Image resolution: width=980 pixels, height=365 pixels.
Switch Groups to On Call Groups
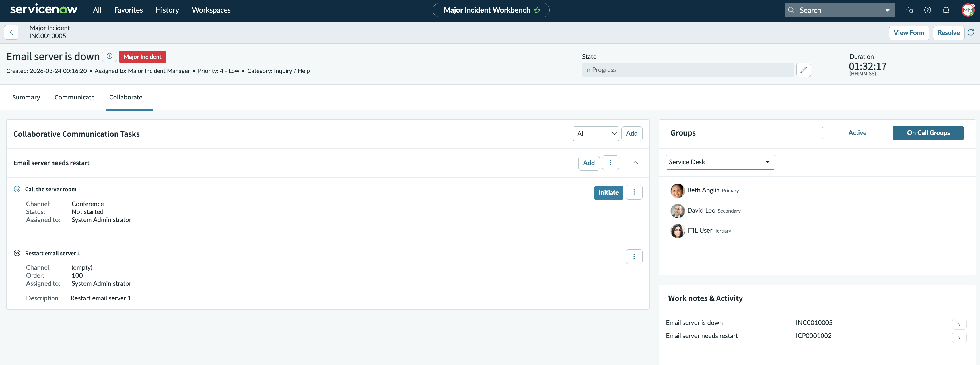928,133
